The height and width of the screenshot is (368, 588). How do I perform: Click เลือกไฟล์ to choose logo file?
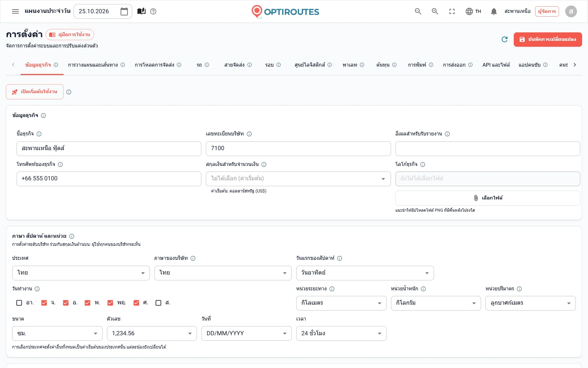point(488,198)
